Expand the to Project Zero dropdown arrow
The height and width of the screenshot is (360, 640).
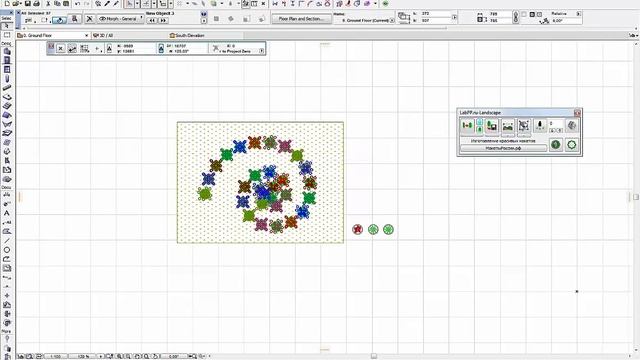261,51
